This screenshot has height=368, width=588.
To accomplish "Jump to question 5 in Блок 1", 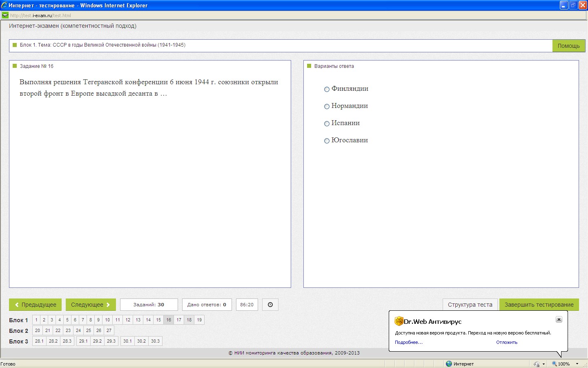I will [67, 320].
